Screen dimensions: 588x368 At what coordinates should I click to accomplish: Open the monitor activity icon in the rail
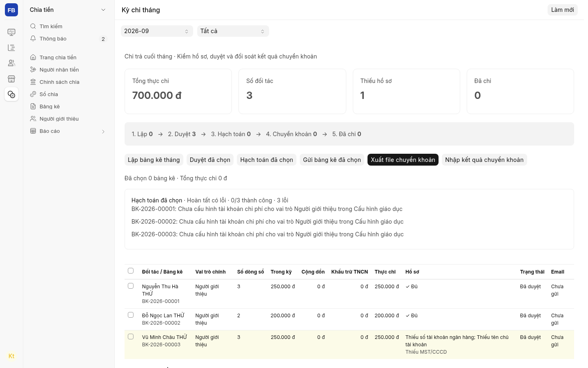click(x=11, y=32)
